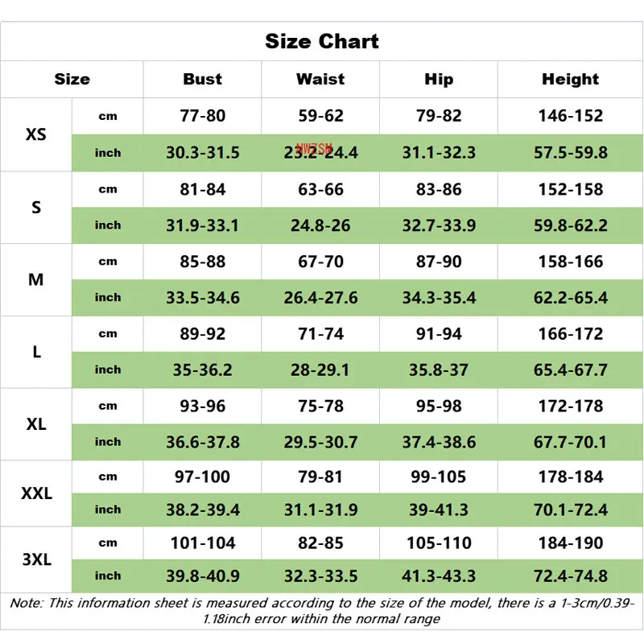The width and height of the screenshot is (644, 644).
Task: Select the Waist column header
Action: click(320, 79)
